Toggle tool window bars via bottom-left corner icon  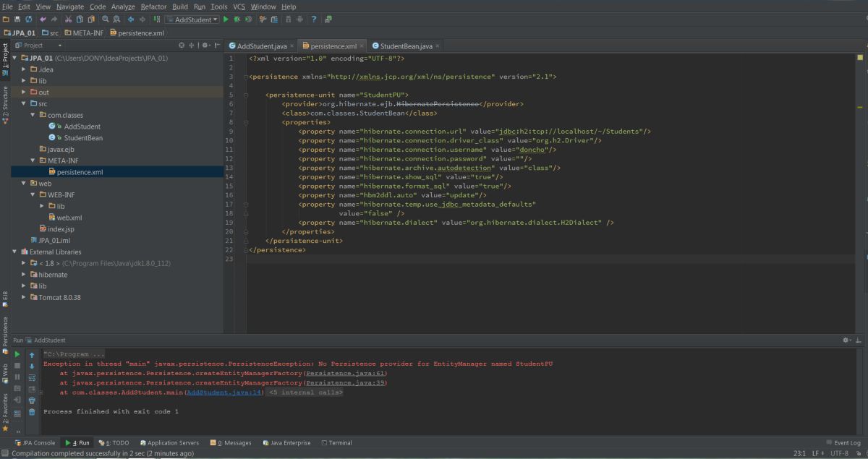pyautogui.click(x=5, y=453)
